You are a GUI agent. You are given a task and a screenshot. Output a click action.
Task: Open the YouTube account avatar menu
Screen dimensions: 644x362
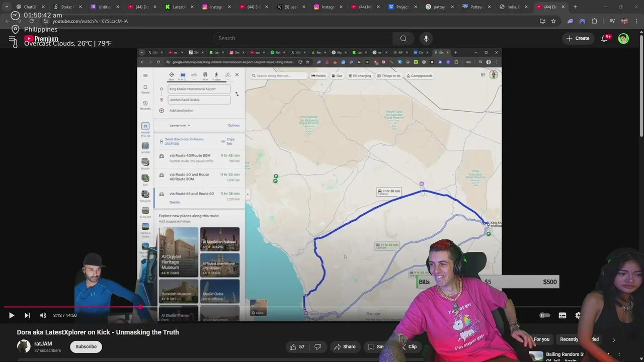tap(623, 38)
